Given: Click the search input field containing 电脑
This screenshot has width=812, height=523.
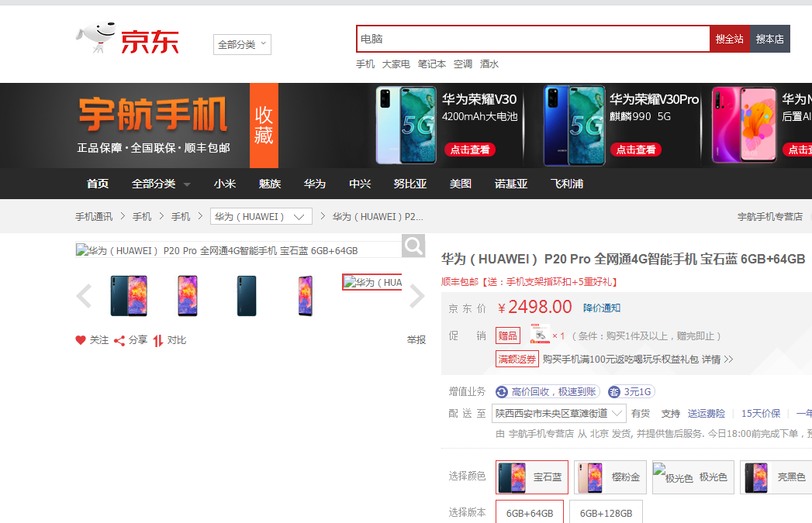Looking at the screenshot, I should coord(533,39).
